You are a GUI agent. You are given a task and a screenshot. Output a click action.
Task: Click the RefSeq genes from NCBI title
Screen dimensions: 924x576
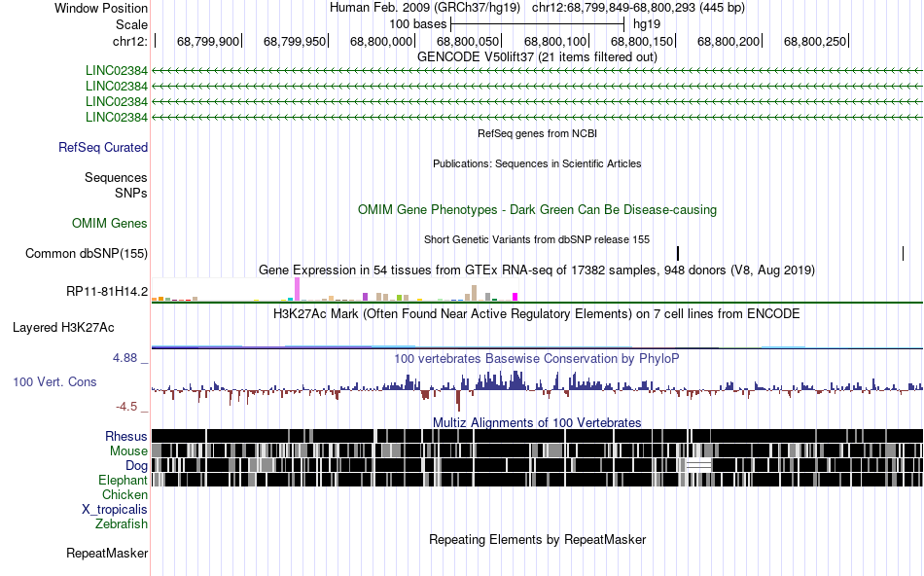pyautogui.click(x=537, y=134)
